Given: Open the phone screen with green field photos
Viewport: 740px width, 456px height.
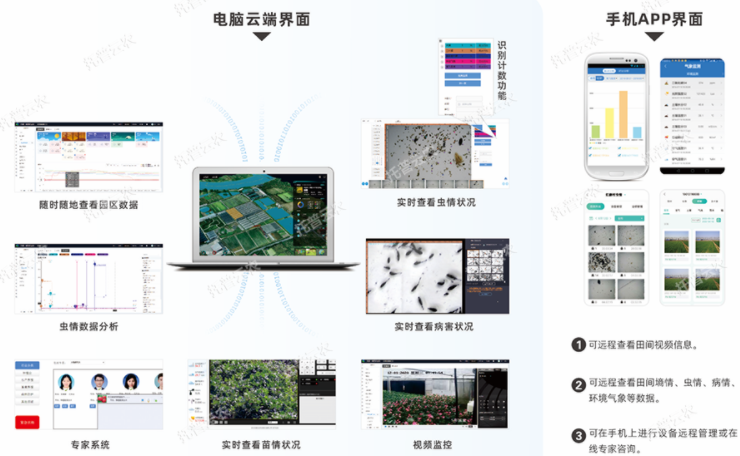Looking at the screenshot, I should (x=692, y=248).
